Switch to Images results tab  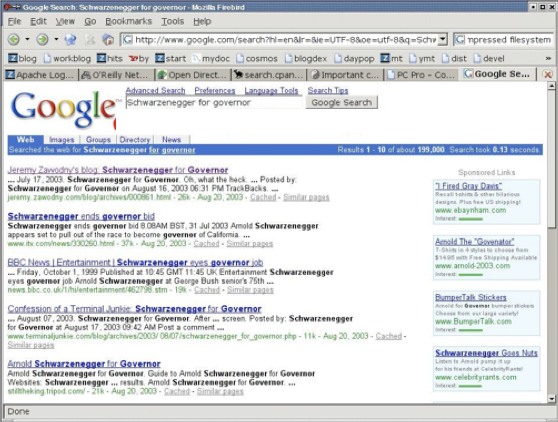click(62, 139)
